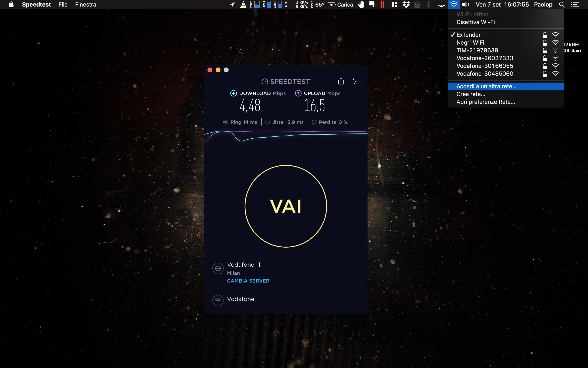Open the Speedtest settings sliders icon
This screenshot has width=588, height=368.
click(x=355, y=81)
